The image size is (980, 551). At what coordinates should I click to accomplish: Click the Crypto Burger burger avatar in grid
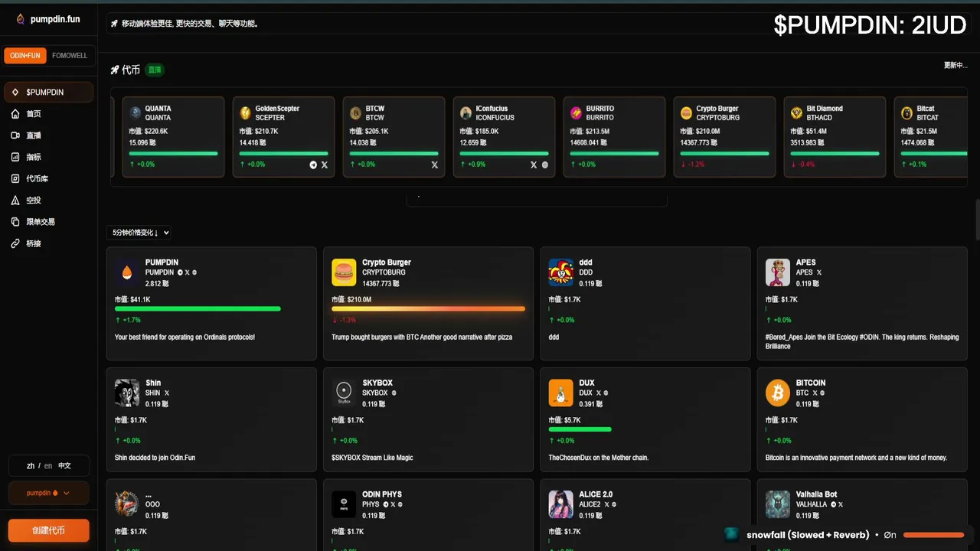[344, 272]
